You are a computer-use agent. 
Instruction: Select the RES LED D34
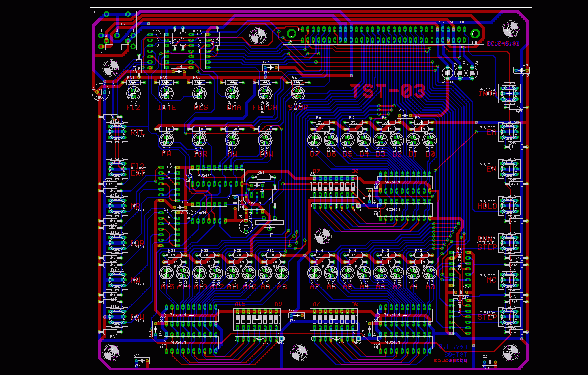pyautogui.click(x=200, y=93)
